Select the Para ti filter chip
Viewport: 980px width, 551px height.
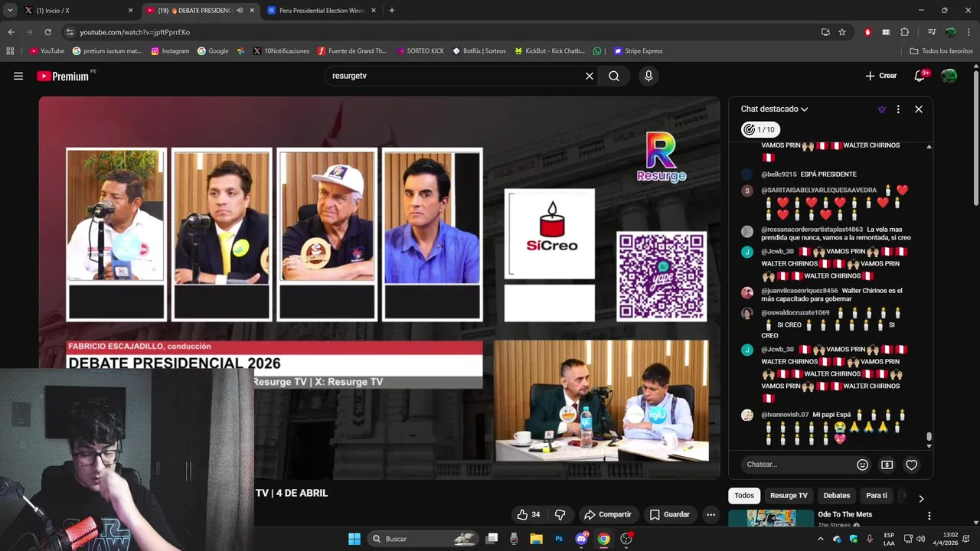(877, 496)
